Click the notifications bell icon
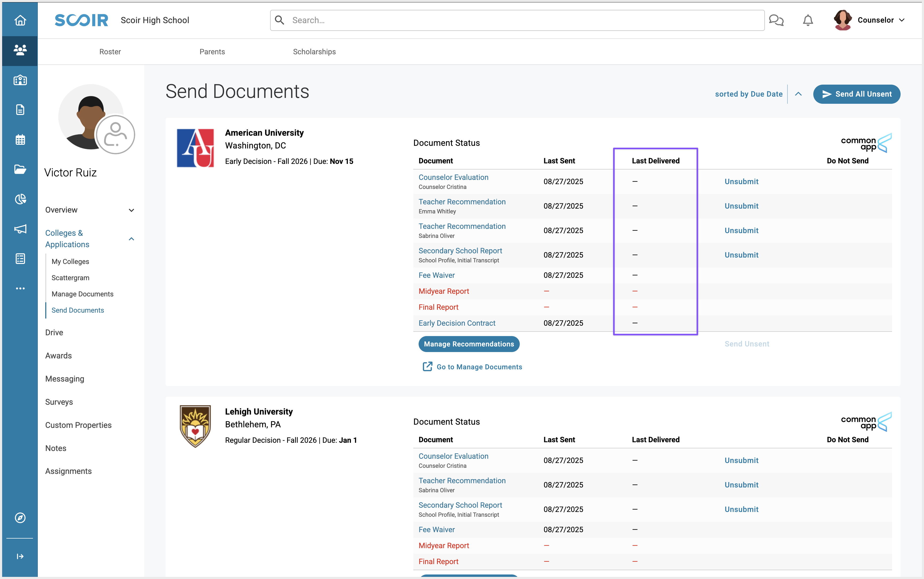 coord(808,20)
